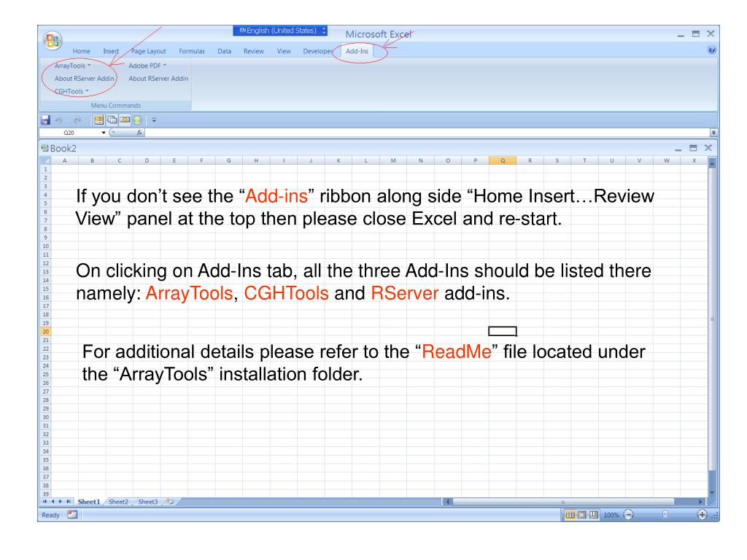Restore the Book2 workbook window
Image resolution: width=747 pixels, height=560 pixels.
[x=693, y=148]
